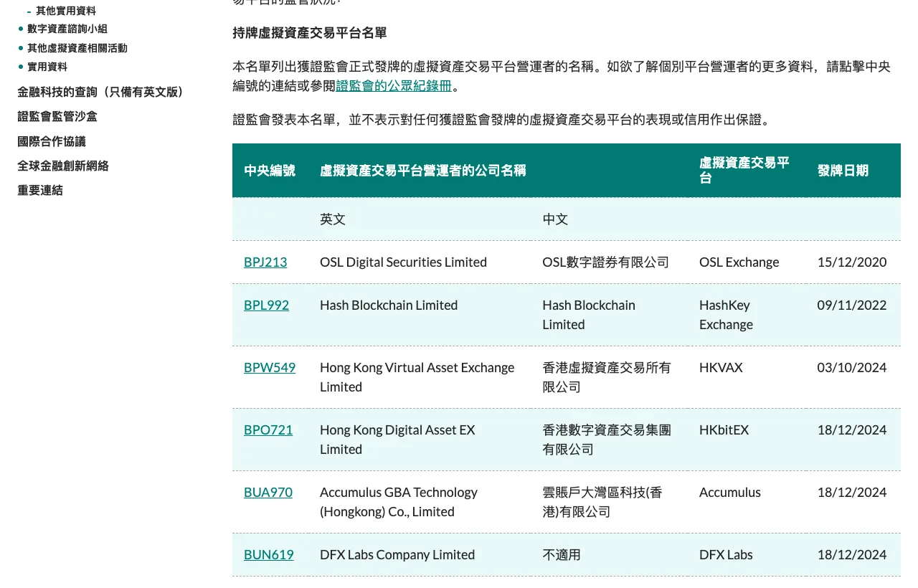Open the BUN619 central number link
The width and height of the screenshot is (918, 588).
tap(269, 554)
